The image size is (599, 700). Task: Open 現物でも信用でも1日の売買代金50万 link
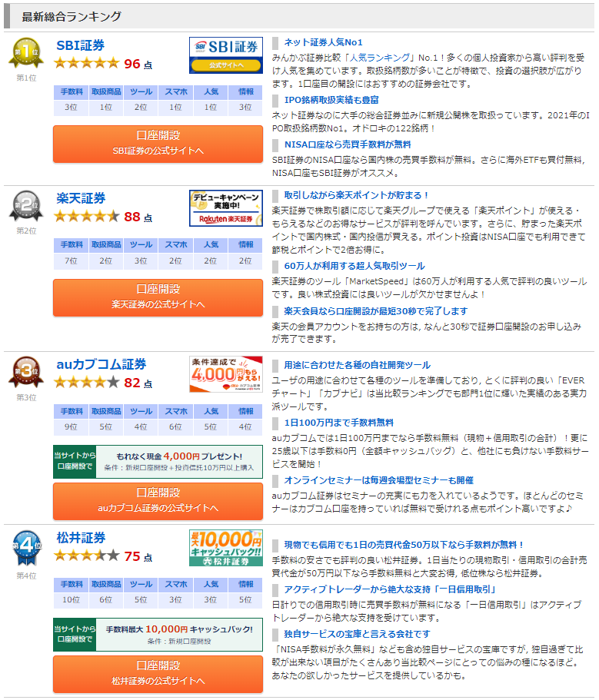point(404,545)
